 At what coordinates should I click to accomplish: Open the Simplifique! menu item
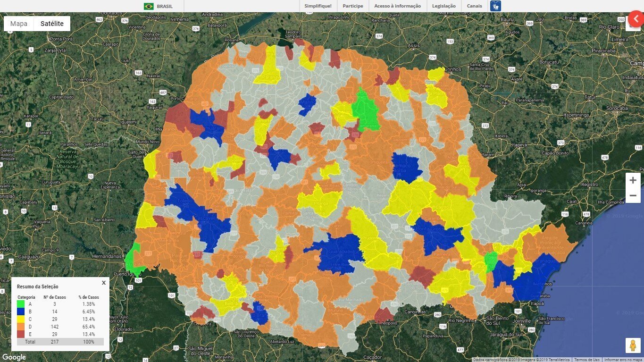tap(318, 6)
